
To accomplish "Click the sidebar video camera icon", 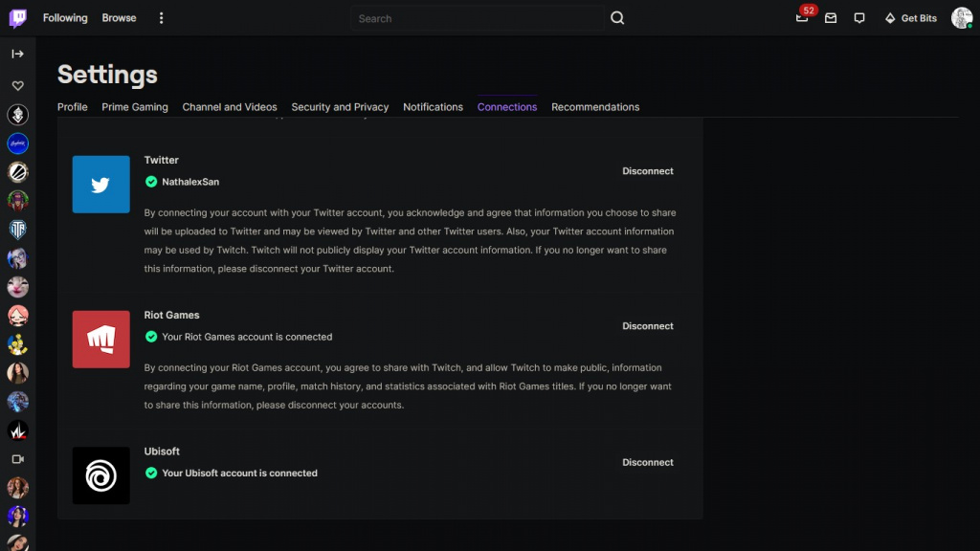I will pyautogui.click(x=17, y=459).
